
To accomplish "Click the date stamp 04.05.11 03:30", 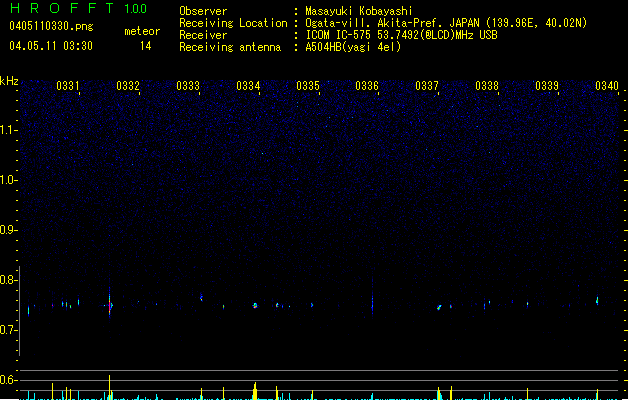I will pyautogui.click(x=51, y=46).
